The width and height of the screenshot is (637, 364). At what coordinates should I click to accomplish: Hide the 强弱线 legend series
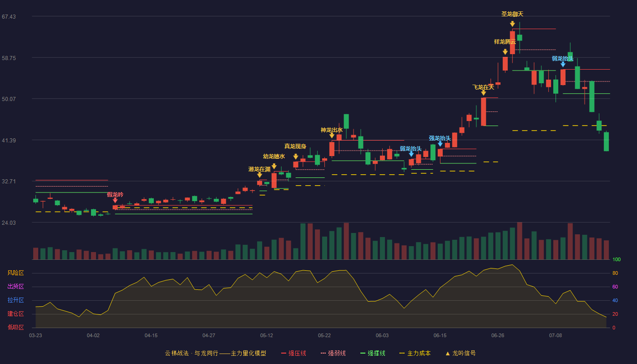point(333,353)
